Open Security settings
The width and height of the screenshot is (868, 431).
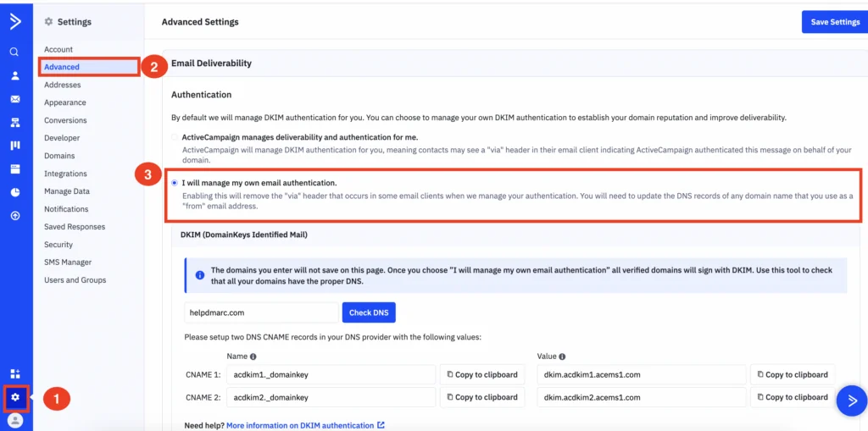[58, 244]
